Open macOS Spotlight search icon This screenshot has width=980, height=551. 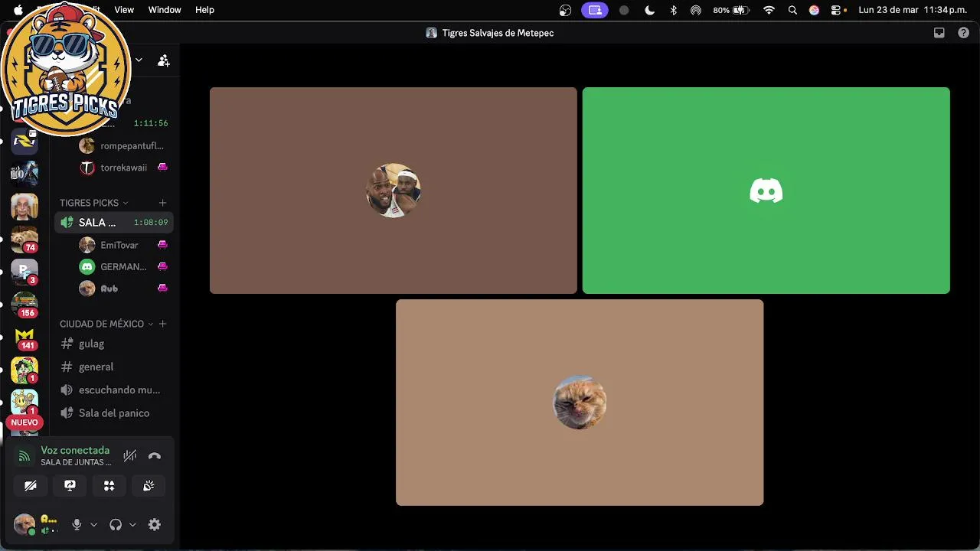[792, 10]
